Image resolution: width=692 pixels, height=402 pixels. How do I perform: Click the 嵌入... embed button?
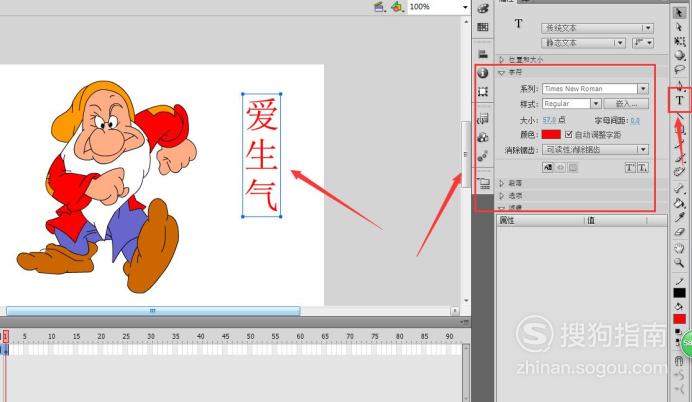[x=626, y=104]
